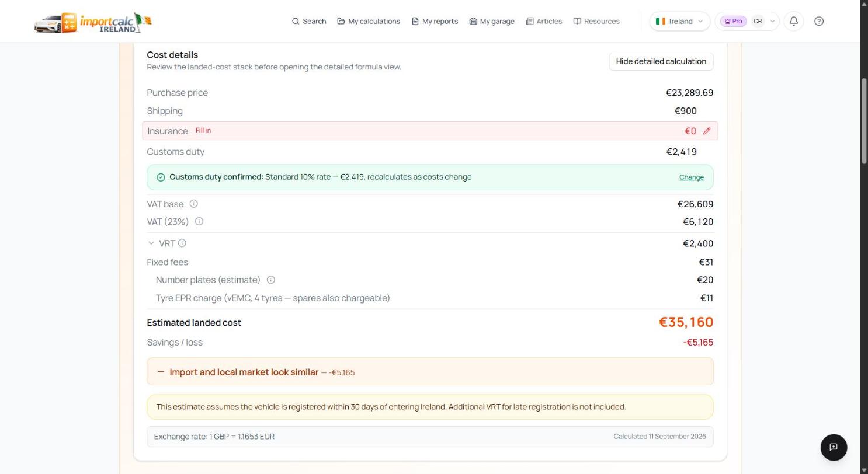Screen dimensions: 868x474
Task: Open the notifications bell
Action: tap(794, 21)
